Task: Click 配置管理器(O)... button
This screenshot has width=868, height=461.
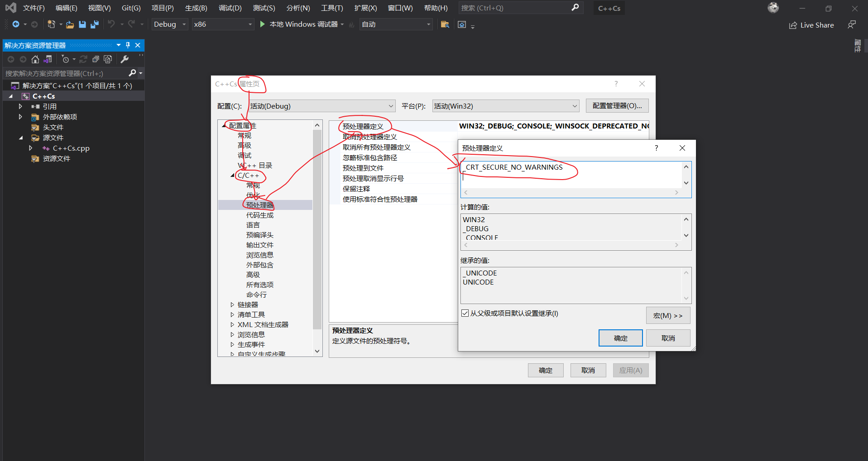Action: (x=617, y=105)
